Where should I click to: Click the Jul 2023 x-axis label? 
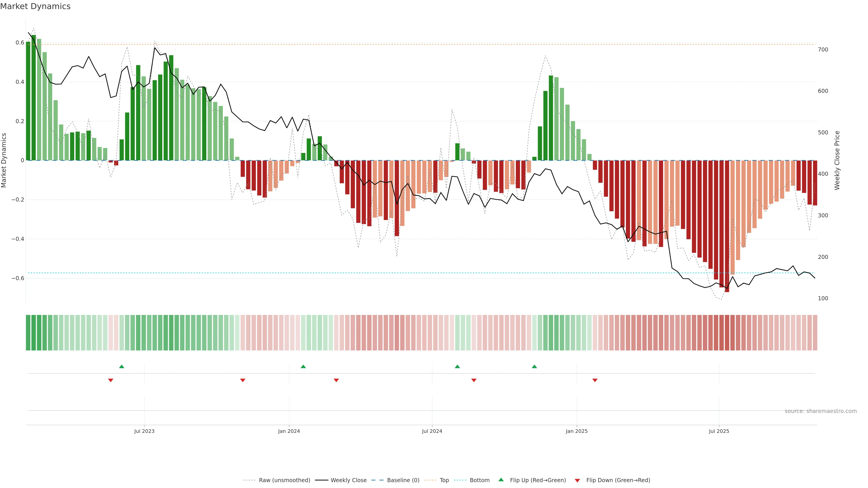(x=144, y=431)
